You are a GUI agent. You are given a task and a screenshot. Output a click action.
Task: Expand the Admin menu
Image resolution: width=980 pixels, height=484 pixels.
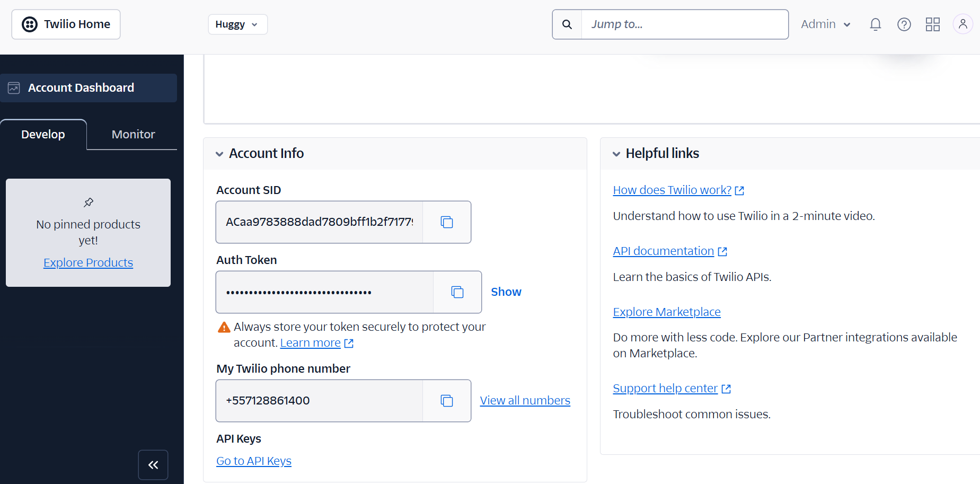[826, 24]
